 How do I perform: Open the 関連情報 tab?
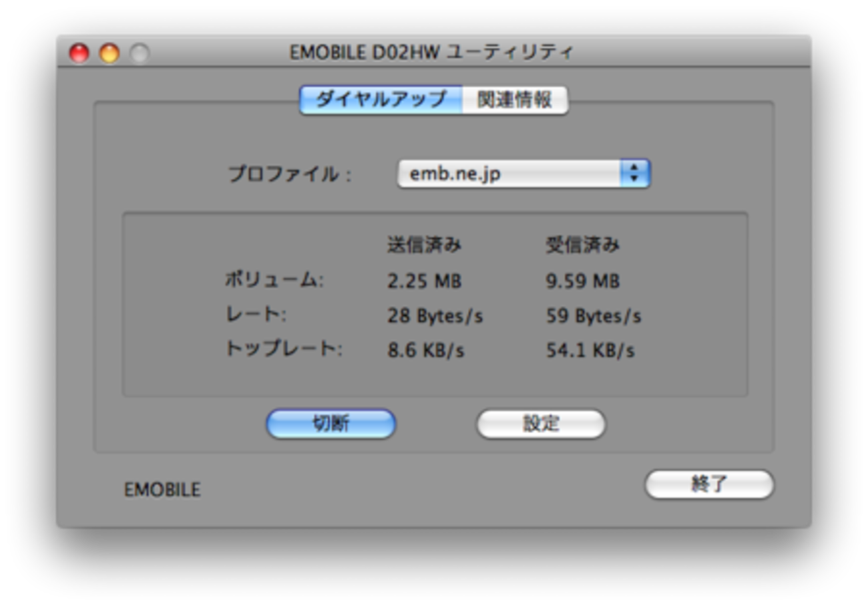point(515,100)
